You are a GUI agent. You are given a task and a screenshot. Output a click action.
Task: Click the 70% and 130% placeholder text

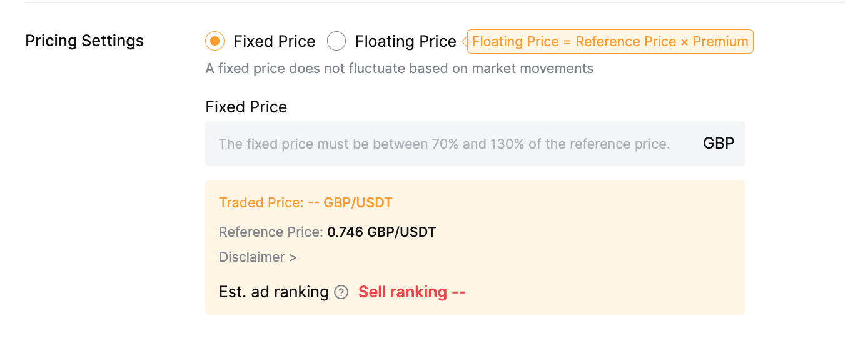[x=444, y=144]
